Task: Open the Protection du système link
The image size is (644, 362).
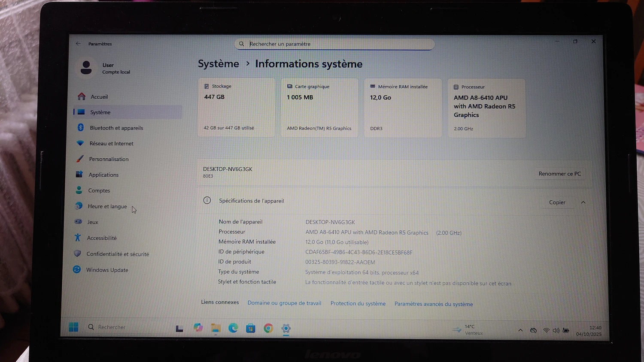Action: click(358, 304)
